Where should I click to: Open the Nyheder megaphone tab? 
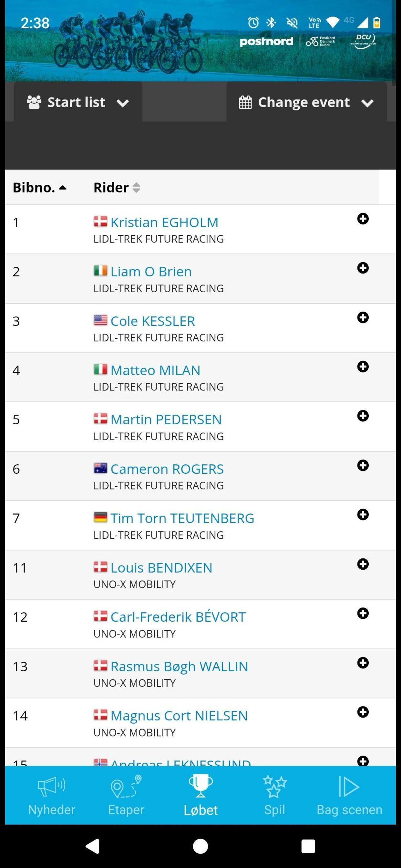52,795
